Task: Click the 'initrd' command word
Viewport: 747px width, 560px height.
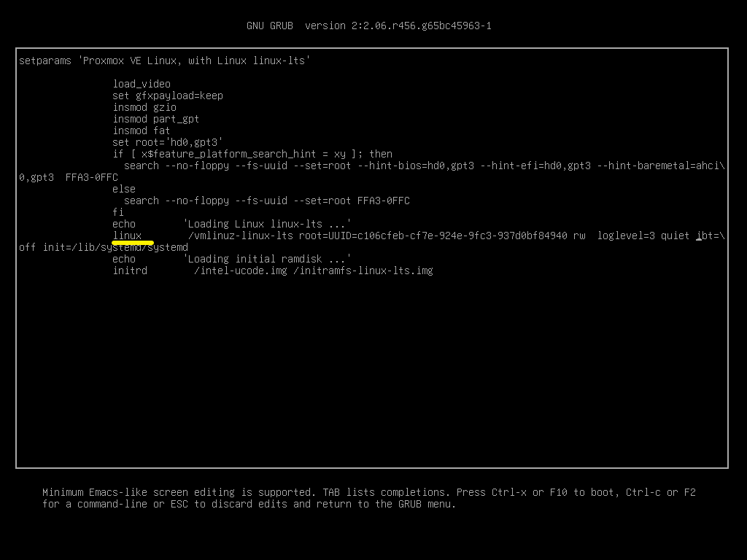Action: 130,271
